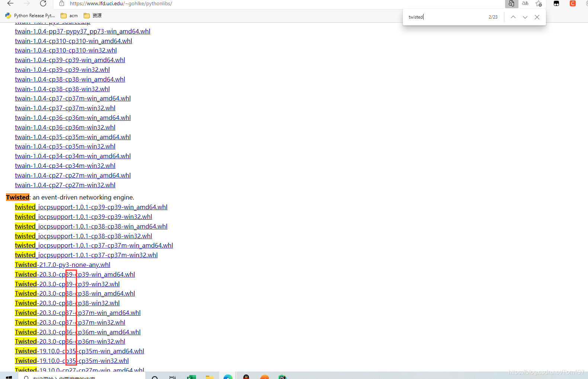Download Twisted-20.3.0-cp39-cp39-win32.whl
The width and height of the screenshot is (588, 379).
[x=67, y=284]
